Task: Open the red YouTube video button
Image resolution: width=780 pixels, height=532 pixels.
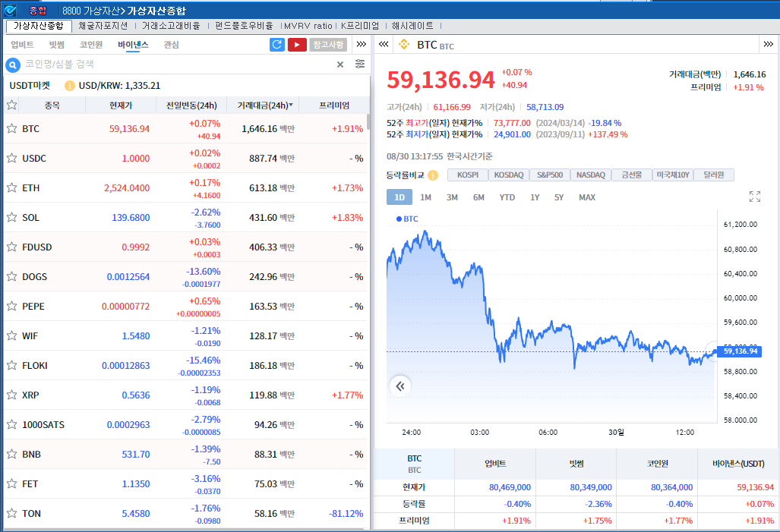Action: coord(297,45)
